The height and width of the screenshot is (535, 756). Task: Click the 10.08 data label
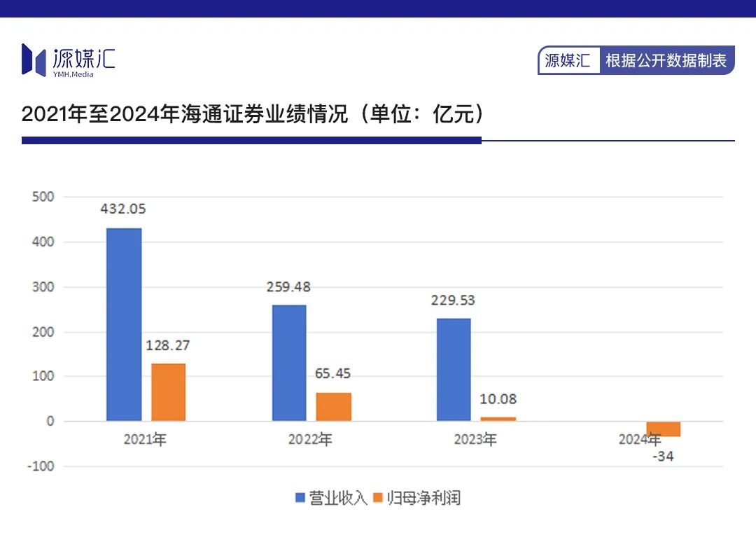[498, 399]
